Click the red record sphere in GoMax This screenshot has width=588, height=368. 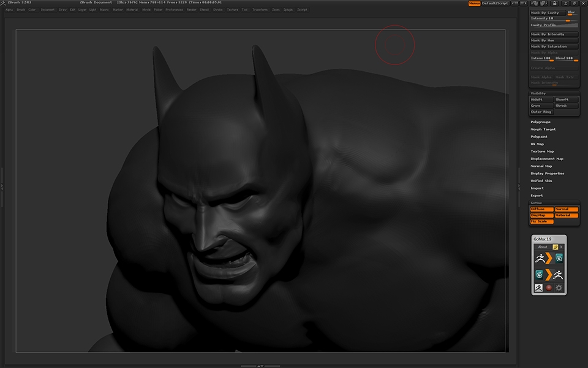(x=549, y=288)
